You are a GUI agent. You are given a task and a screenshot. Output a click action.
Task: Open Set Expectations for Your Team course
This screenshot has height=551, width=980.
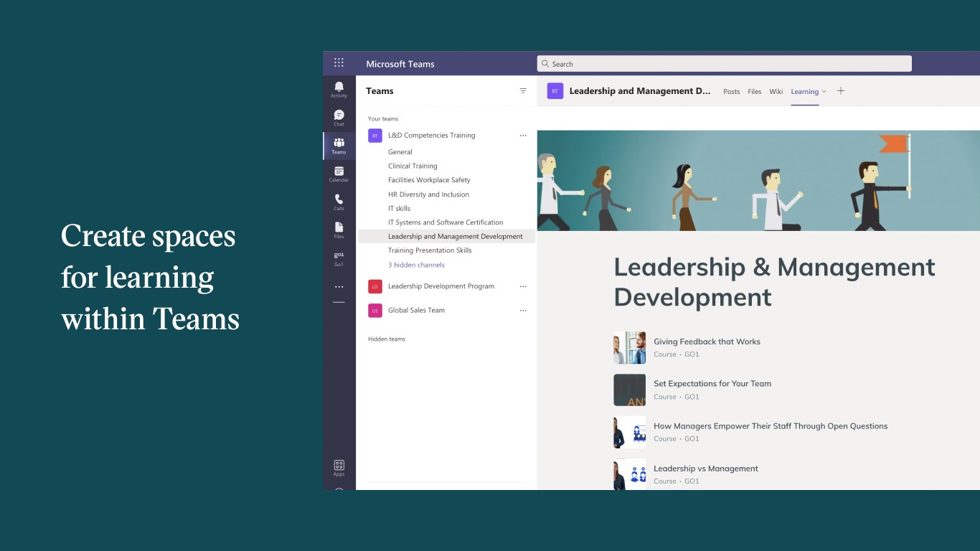pyautogui.click(x=712, y=384)
